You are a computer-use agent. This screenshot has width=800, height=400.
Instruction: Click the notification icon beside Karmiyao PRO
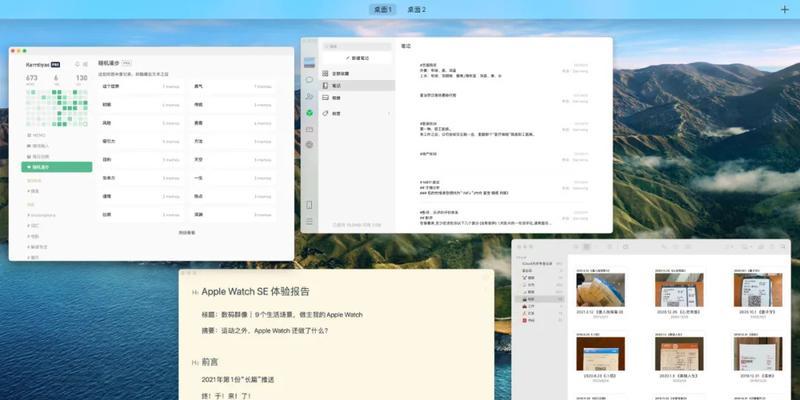[x=78, y=64]
